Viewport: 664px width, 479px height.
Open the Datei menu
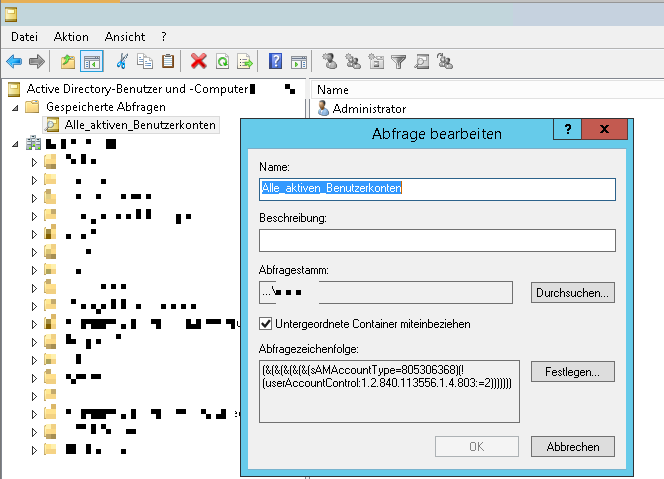(26, 36)
